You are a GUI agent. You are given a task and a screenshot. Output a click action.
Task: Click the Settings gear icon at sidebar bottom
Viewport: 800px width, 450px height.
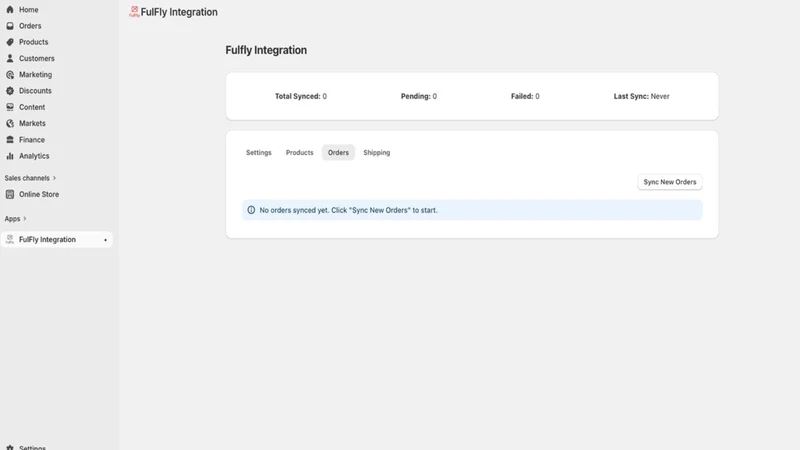[10, 447]
